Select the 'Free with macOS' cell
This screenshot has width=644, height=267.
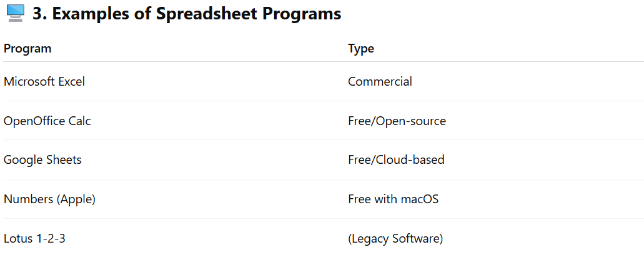393,199
